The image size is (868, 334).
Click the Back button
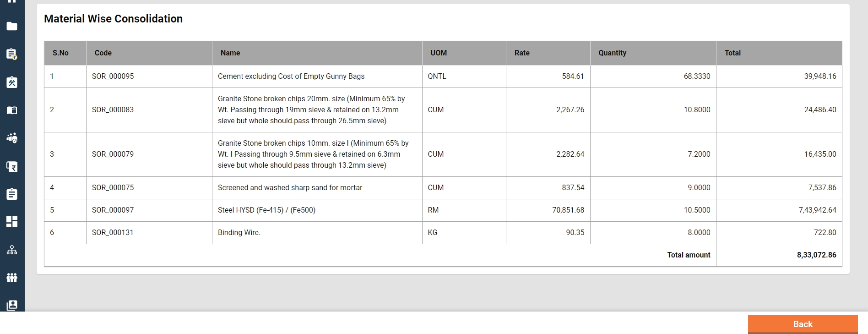point(803,324)
